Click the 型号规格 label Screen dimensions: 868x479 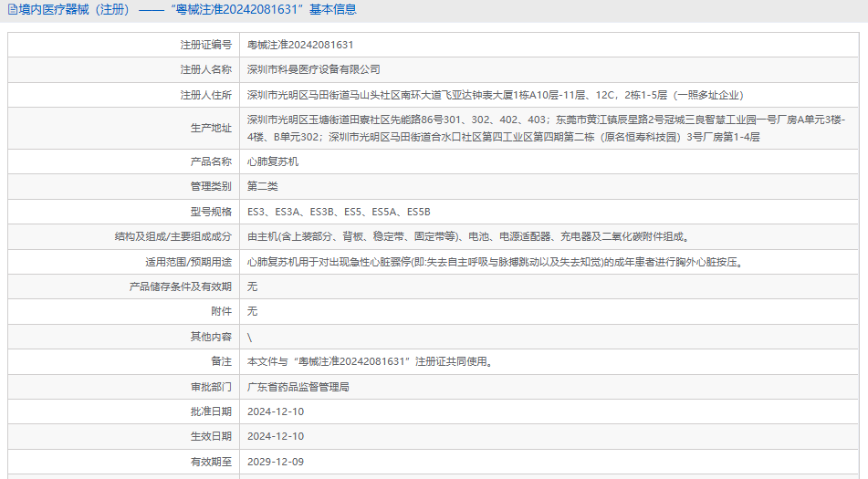point(211,212)
